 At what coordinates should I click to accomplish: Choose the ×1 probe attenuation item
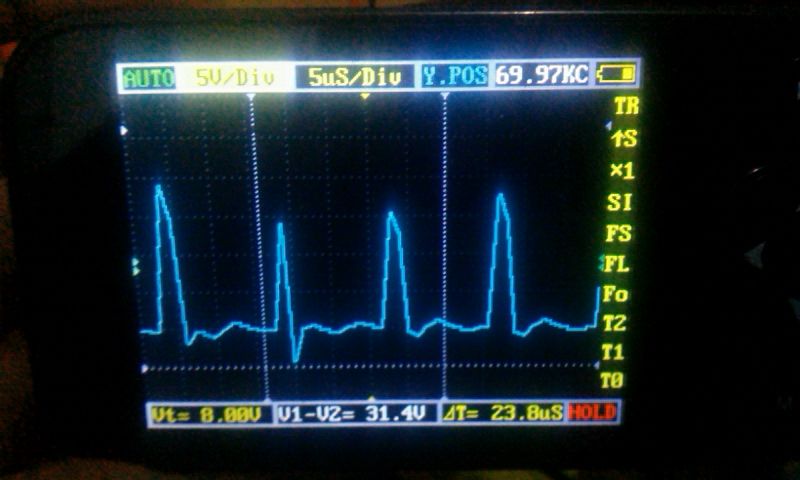coord(622,171)
